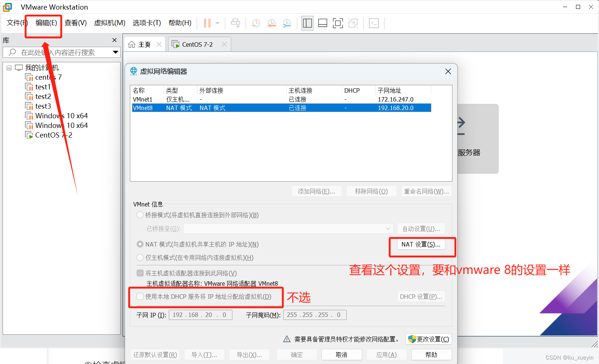Open the 文件(F) menu
Viewport: 599px width, 364px height.
(x=17, y=23)
